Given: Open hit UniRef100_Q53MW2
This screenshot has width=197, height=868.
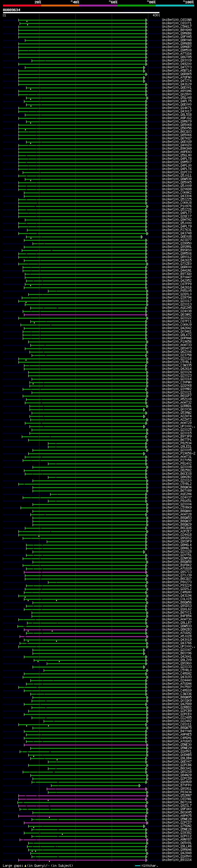Looking at the screenshot, I should click(176, 413).
